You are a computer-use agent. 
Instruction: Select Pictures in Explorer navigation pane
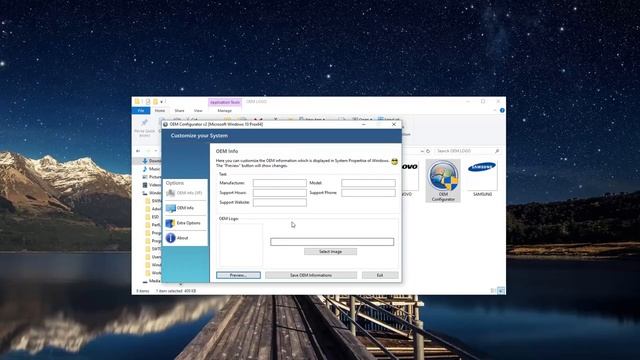[152, 177]
